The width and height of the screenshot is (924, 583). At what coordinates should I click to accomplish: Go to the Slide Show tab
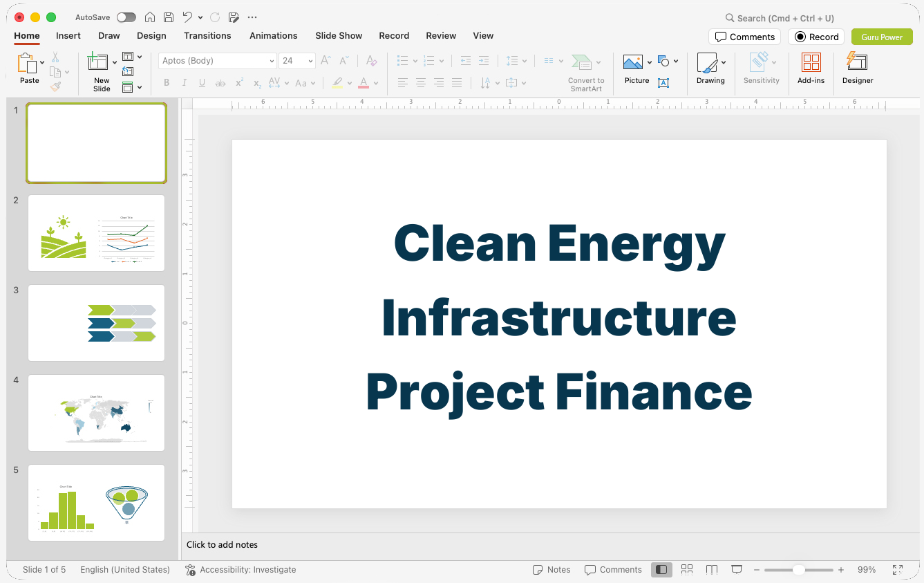(x=339, y=35)
